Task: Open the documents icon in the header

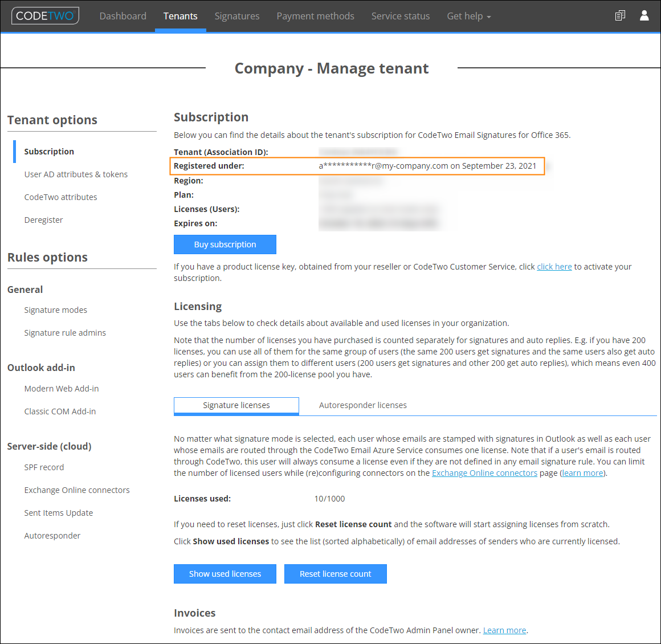Action: coord(620,16)
